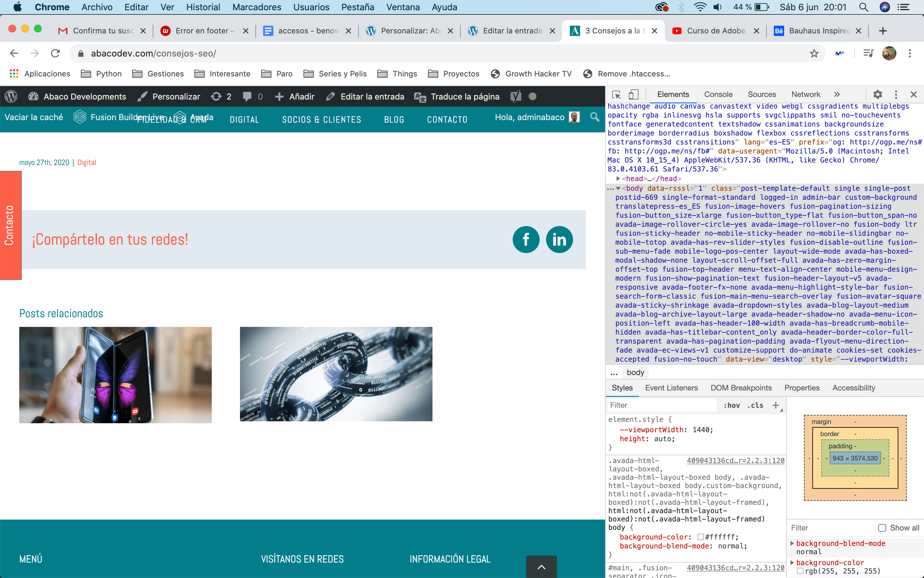The width and height of the screenshot is (924, 578).
Task: Open the Event Listeners tab
Action: [671, 388]
